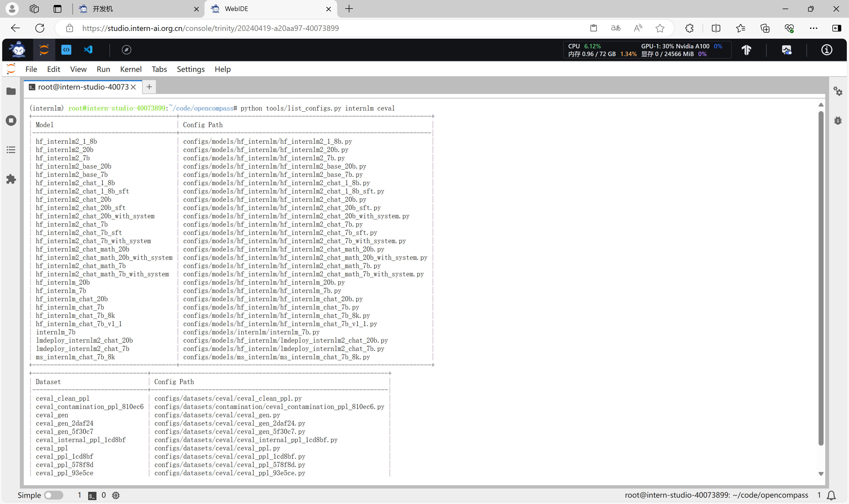Switch to the JupyterLab icon
The width and height of the screenshot is (849, 504).
tap(44, 50)
